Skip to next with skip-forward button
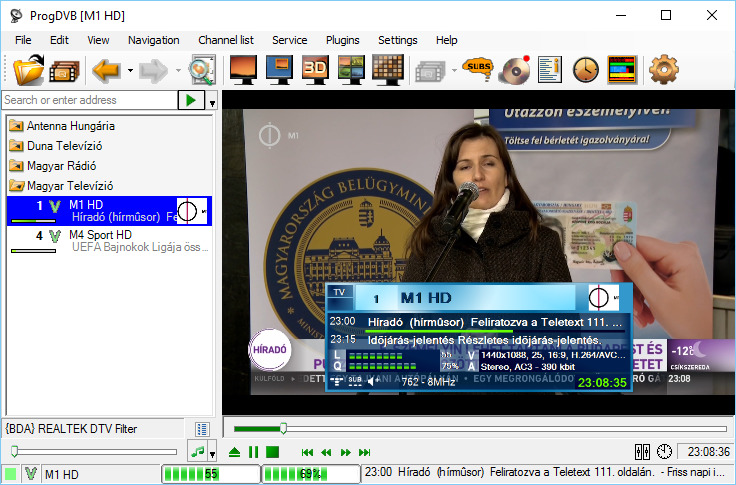Image resolution: width=736 pixels, height=485 pixels. pos(364,453)
